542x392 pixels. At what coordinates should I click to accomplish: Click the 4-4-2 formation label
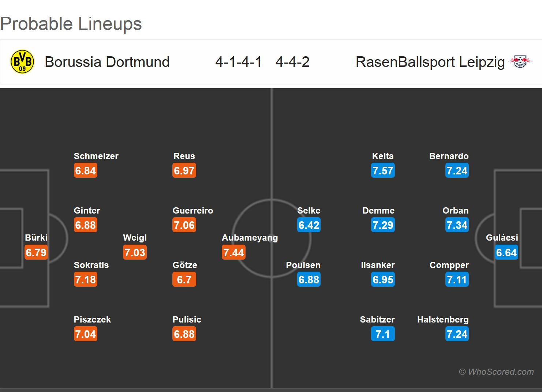[292, 62]
